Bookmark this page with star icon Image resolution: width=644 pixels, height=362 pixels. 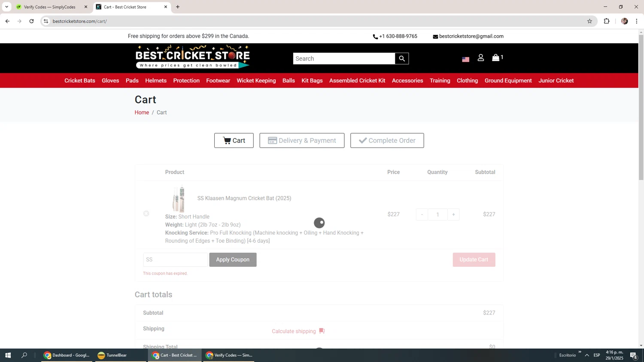pyautogui.click(x=589, y=21)
